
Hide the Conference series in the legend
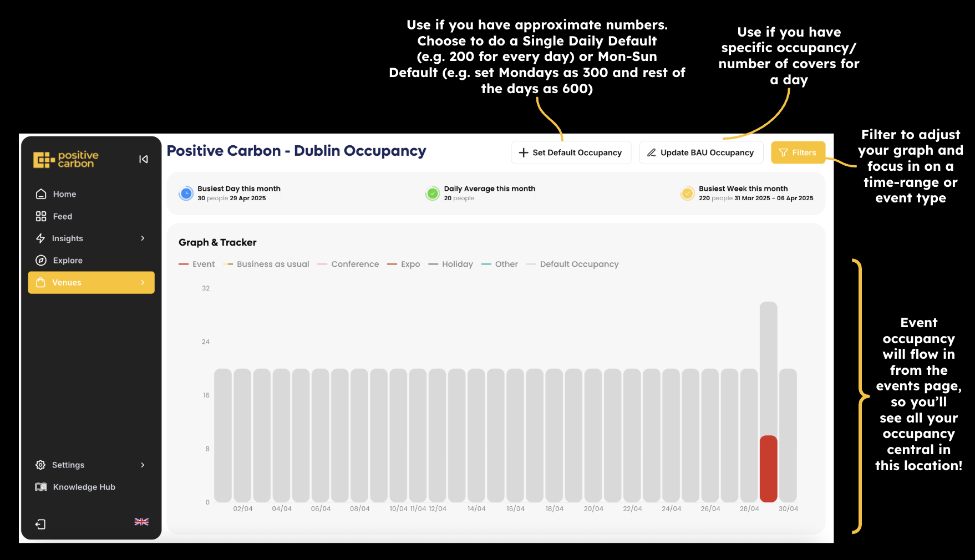(x=348, y=264)
